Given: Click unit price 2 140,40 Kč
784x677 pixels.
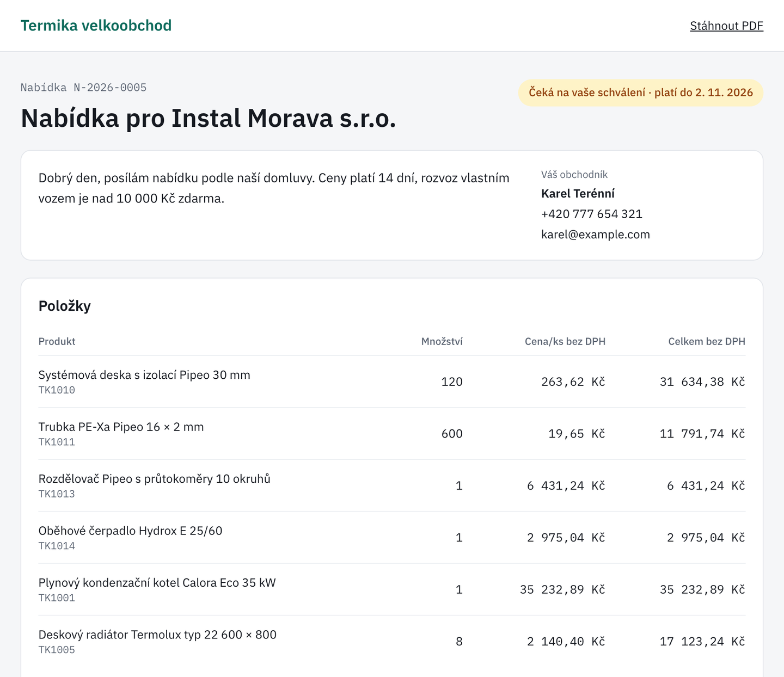Looking at the screenshot, I should coord(566,642).
